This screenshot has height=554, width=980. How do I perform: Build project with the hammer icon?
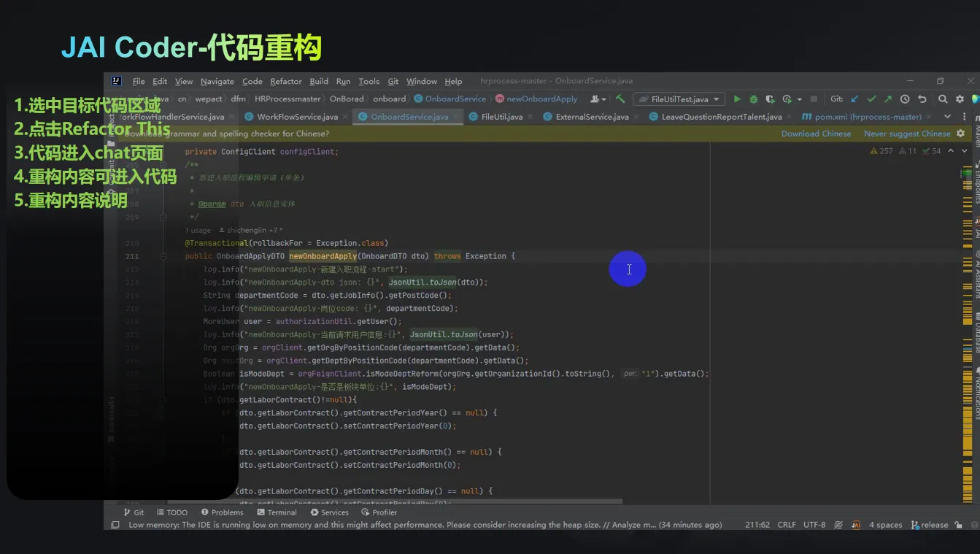620,99
